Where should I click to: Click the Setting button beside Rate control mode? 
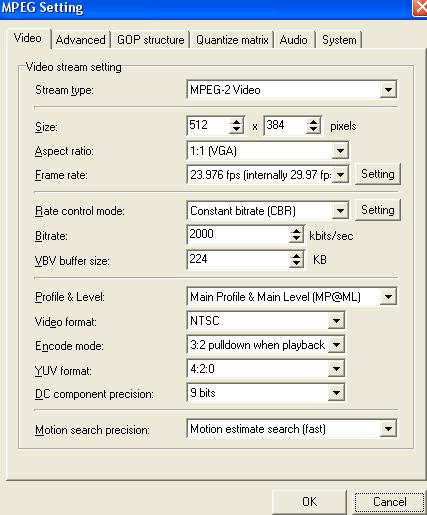(378, 210)
